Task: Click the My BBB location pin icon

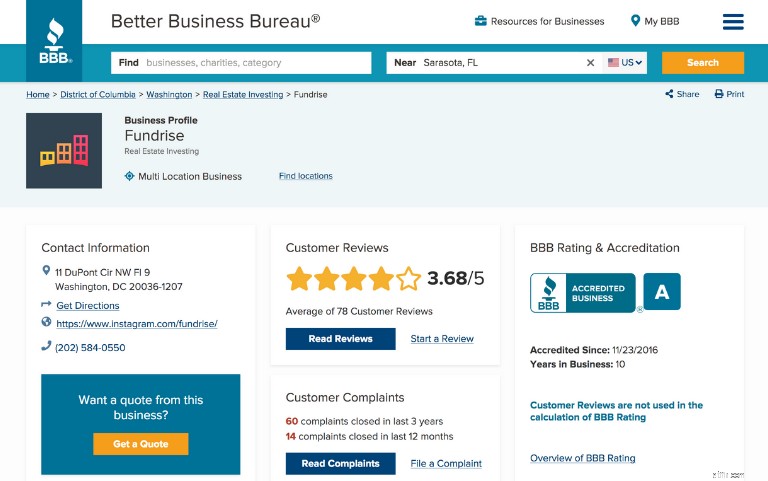Action: (x=635, y=21)
